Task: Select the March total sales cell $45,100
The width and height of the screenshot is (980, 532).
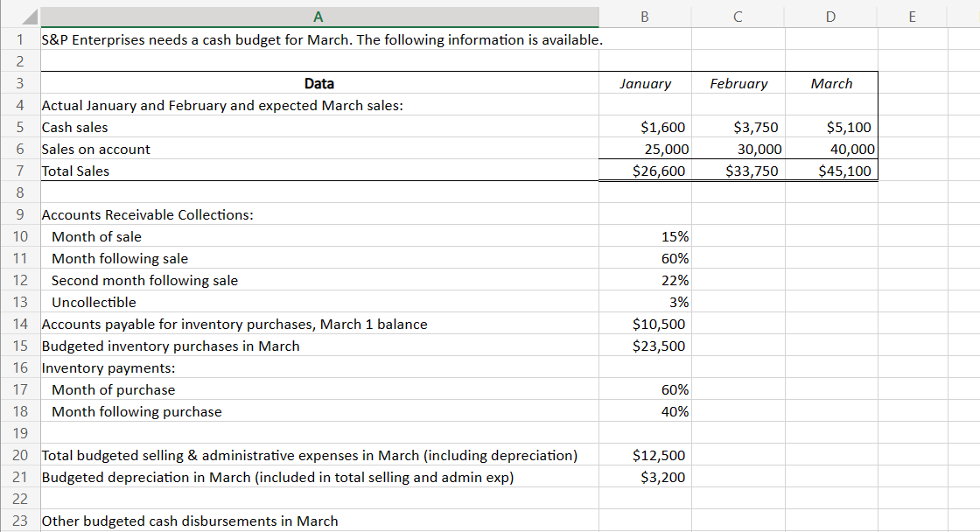Action: (830, 171)
